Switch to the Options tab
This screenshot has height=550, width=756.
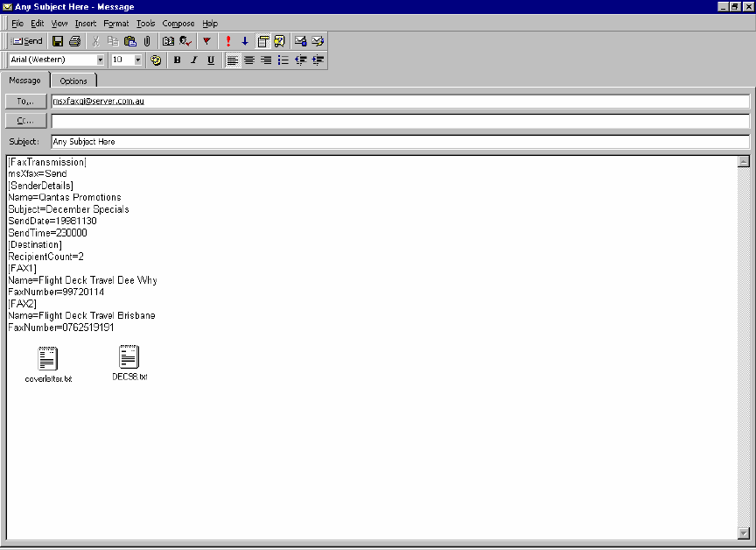(x=73, y=81)
